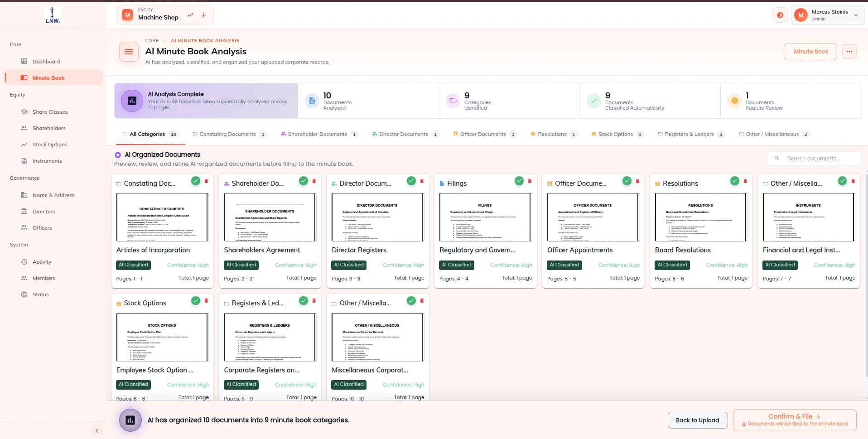Screen dimensions: 868x439
Task: Click the Minute Book button at top right
Action: pos(810,52)
